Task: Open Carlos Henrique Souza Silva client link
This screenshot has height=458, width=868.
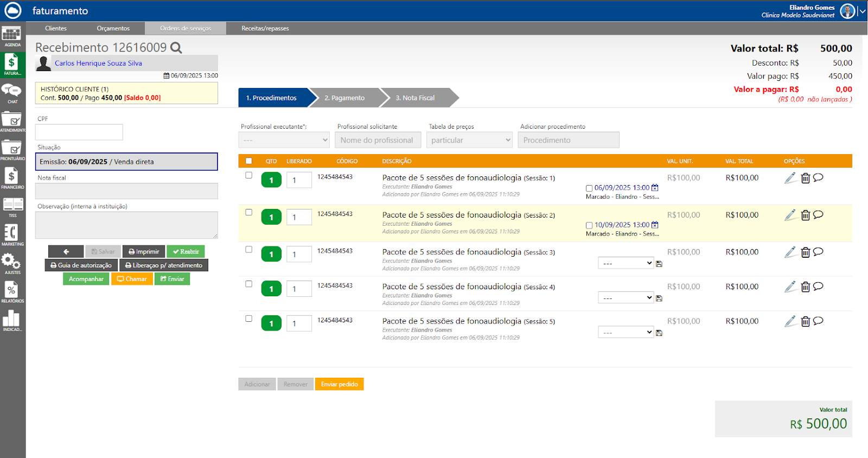Action: coord(98,63)
